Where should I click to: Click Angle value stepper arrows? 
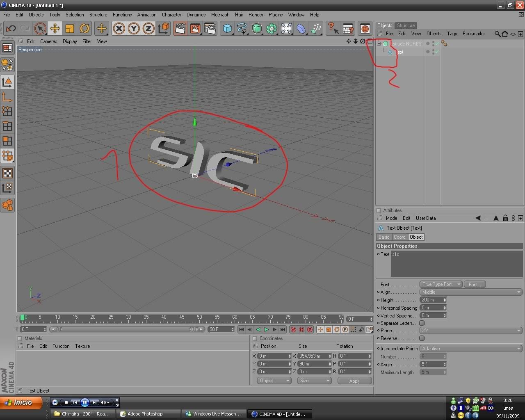tap(444, 364)
